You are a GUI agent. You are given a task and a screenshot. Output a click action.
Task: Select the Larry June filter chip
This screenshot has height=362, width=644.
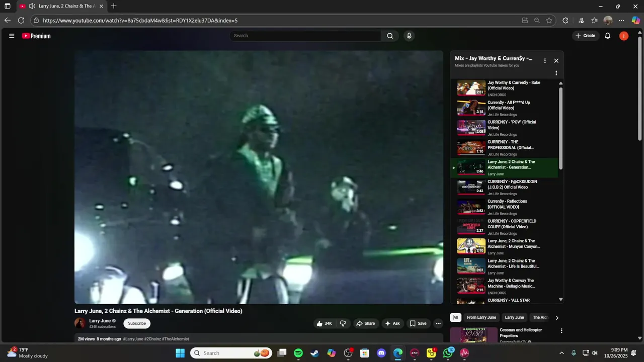514,317
